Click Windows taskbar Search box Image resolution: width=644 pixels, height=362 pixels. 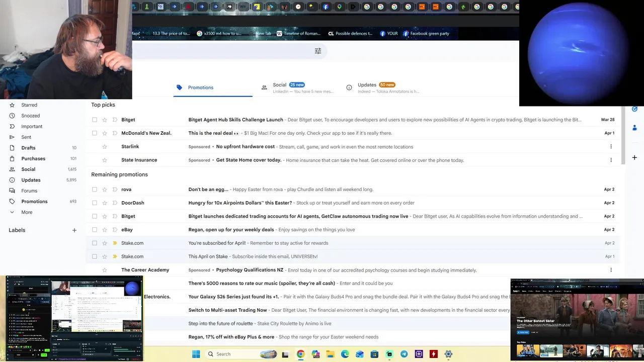pos(242,354)
